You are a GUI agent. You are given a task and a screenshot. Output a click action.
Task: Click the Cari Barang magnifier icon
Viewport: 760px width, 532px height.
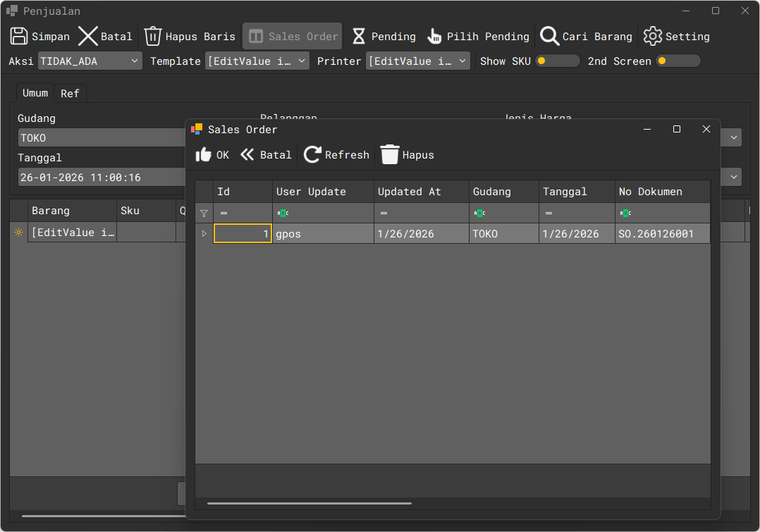coord(550,37)
